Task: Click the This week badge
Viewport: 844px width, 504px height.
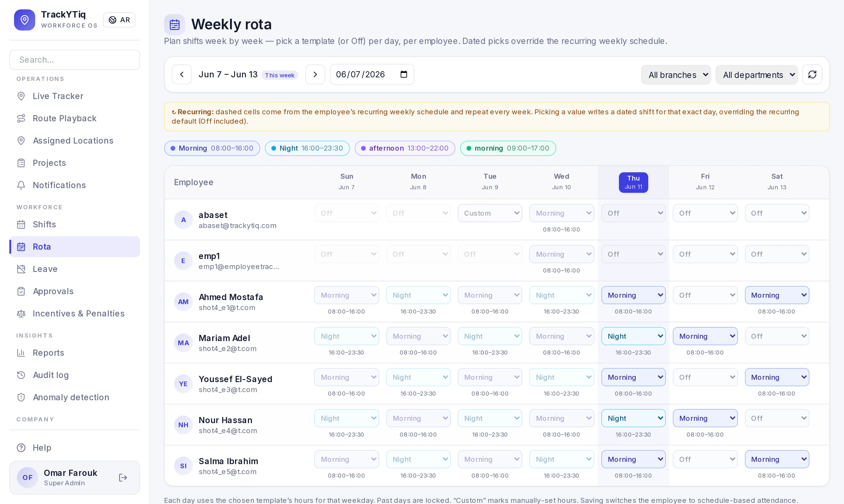Action: (x=280, y=75)
